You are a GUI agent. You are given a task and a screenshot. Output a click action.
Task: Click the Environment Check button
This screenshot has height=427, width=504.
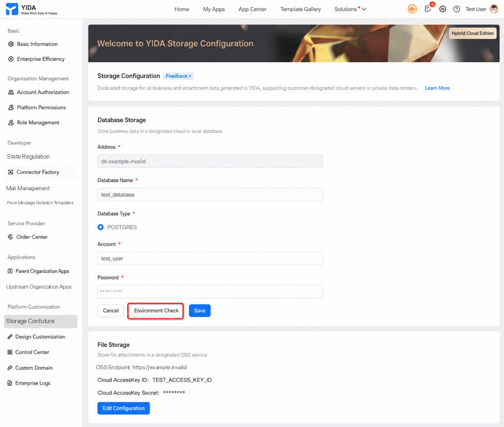[156, 311]
